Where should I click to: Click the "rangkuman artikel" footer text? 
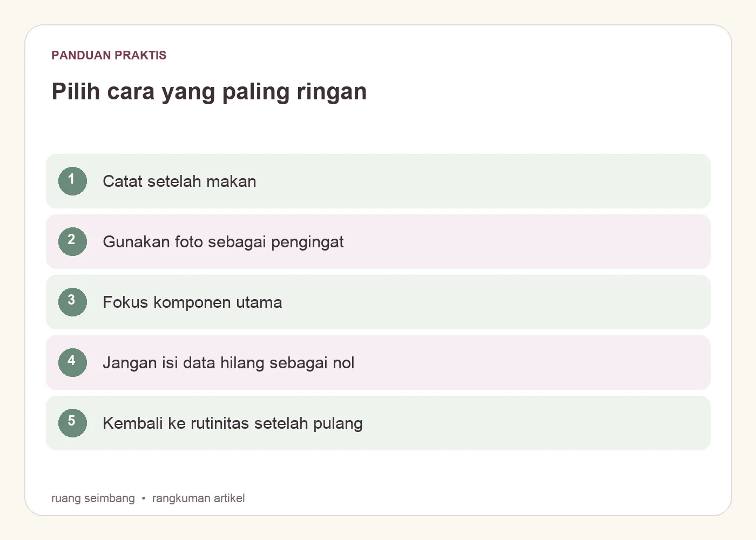pos(198,498)
